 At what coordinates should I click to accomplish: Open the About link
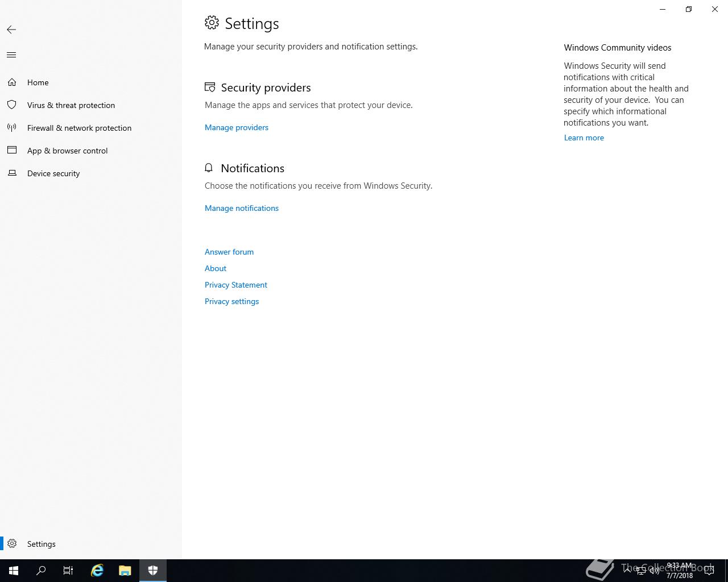point(216,268)
